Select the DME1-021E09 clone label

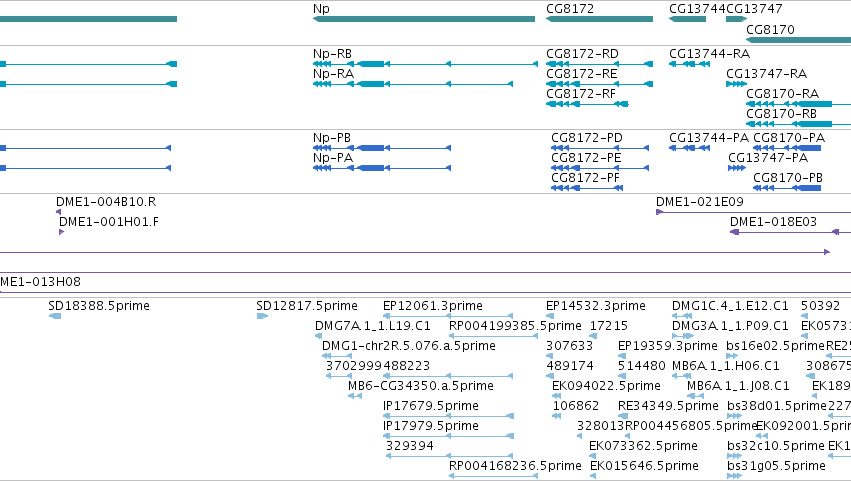click(x=700, y=202)
